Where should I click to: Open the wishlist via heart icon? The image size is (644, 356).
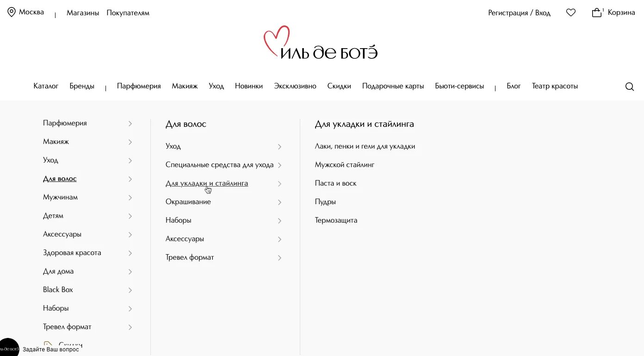pos(570,12)
